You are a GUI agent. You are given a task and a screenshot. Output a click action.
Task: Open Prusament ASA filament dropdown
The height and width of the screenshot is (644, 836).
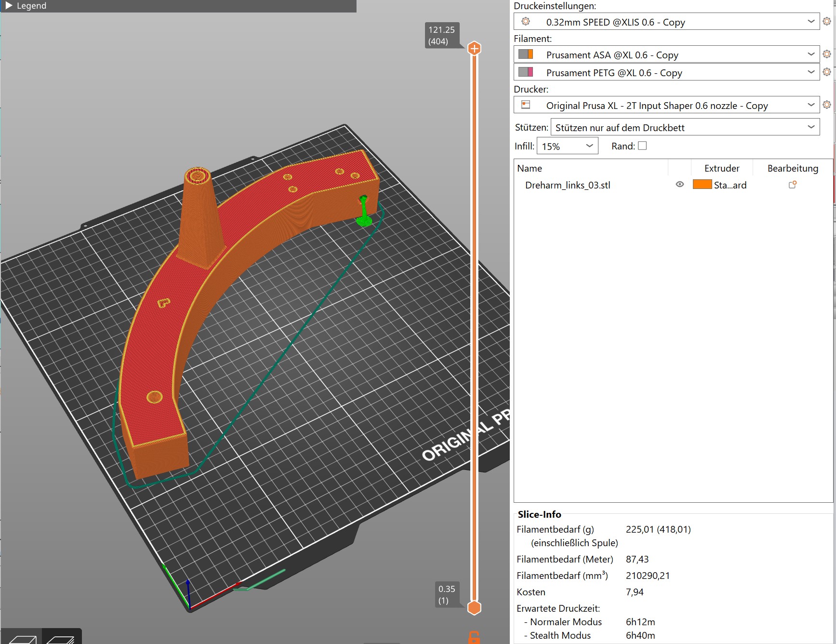click(x=666, y=54)
